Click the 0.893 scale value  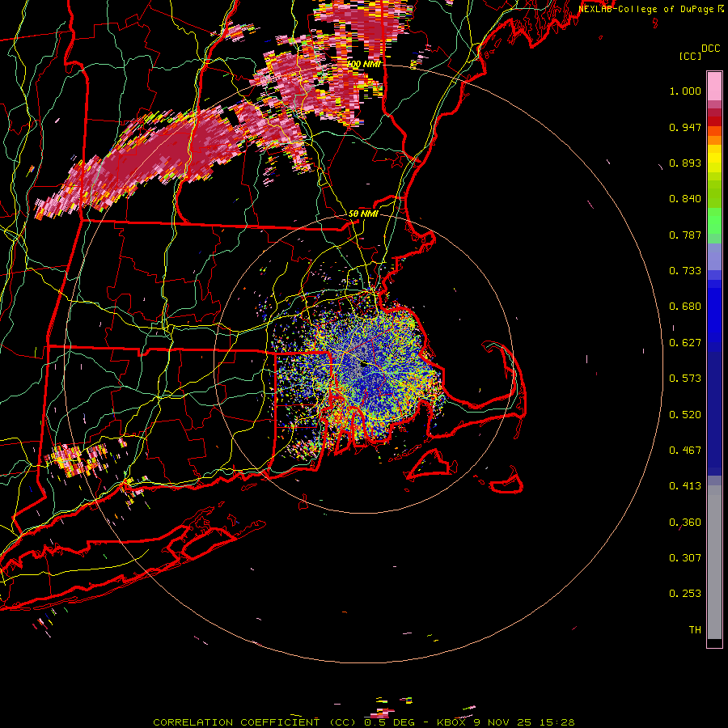click(685, 163)
